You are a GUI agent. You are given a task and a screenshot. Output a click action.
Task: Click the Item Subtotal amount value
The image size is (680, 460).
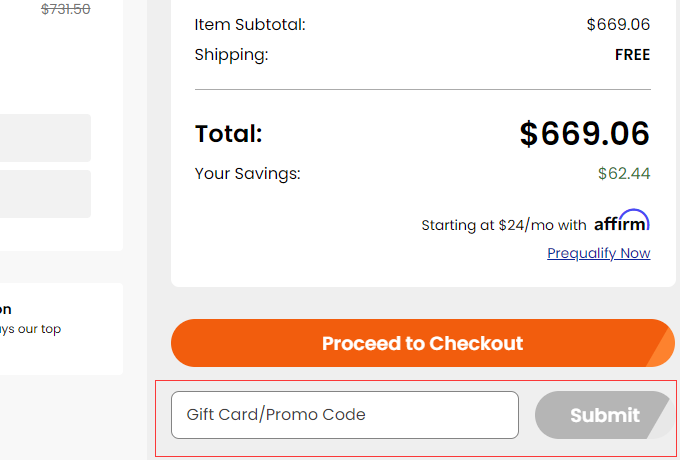point(618,24)
